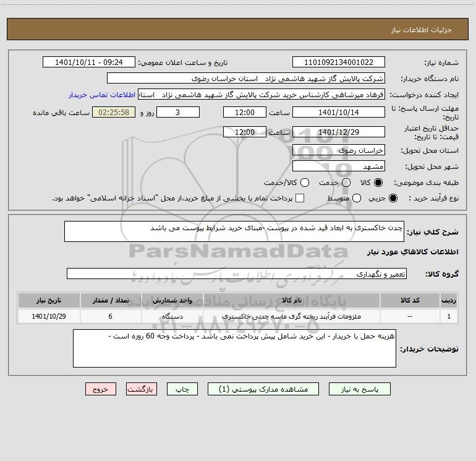Click the buyer organization name field
The image size is (476, 461).
(246, 79)
